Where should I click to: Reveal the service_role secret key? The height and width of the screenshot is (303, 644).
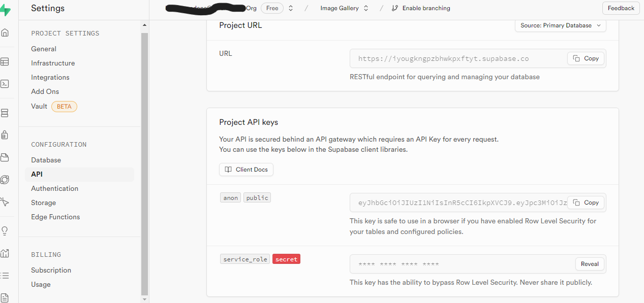(x=589, y=263)
